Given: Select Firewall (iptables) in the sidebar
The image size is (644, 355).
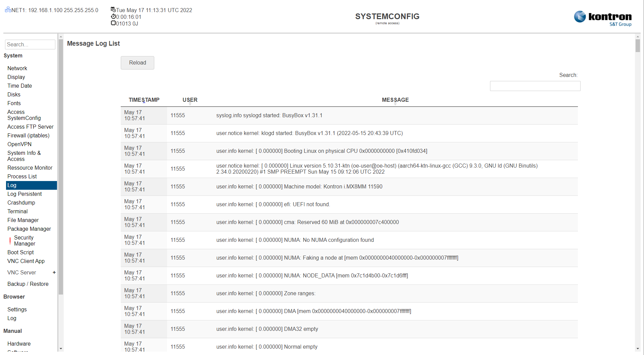Looking at the screenshot, I should click(29, 135).
